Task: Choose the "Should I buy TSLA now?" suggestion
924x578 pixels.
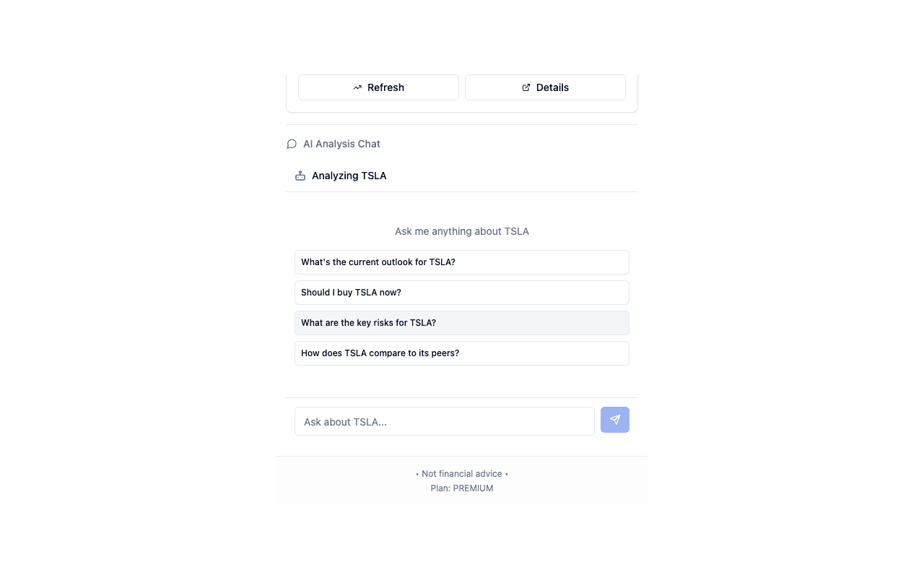Action: click(x=462, y=293)
